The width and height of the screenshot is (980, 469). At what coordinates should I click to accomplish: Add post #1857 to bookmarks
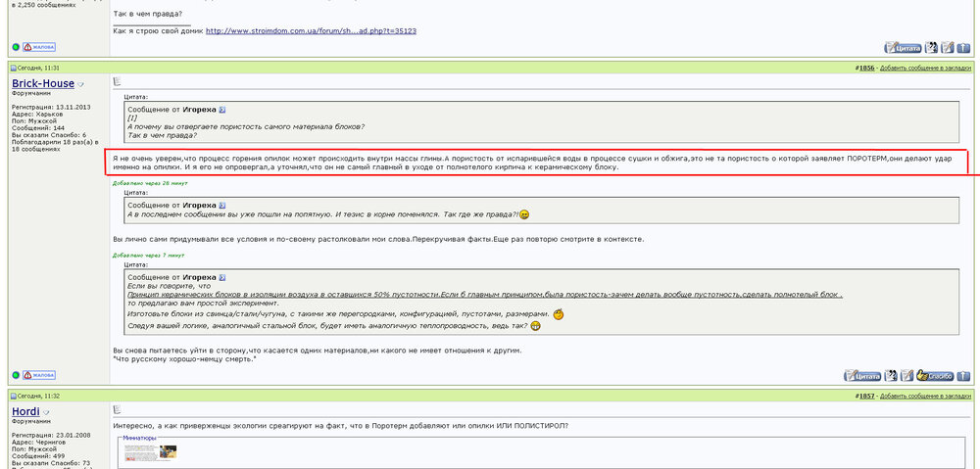point(926,396)
